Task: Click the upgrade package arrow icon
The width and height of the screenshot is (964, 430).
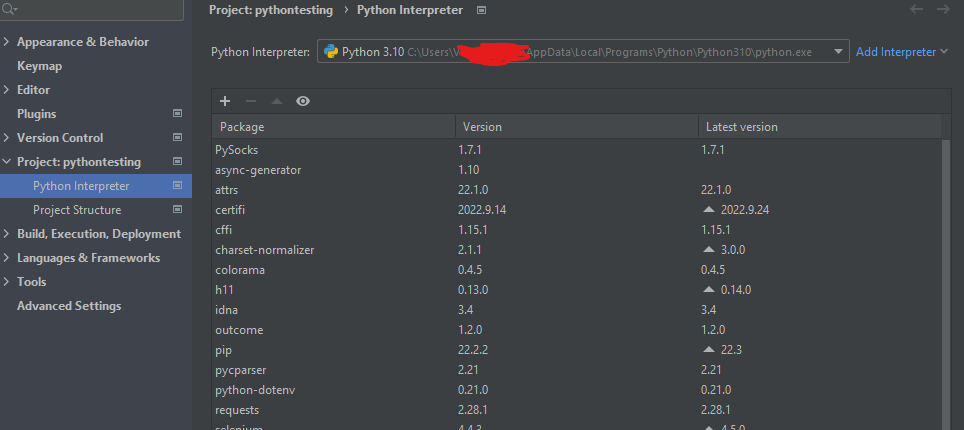Action: [277, 101]
